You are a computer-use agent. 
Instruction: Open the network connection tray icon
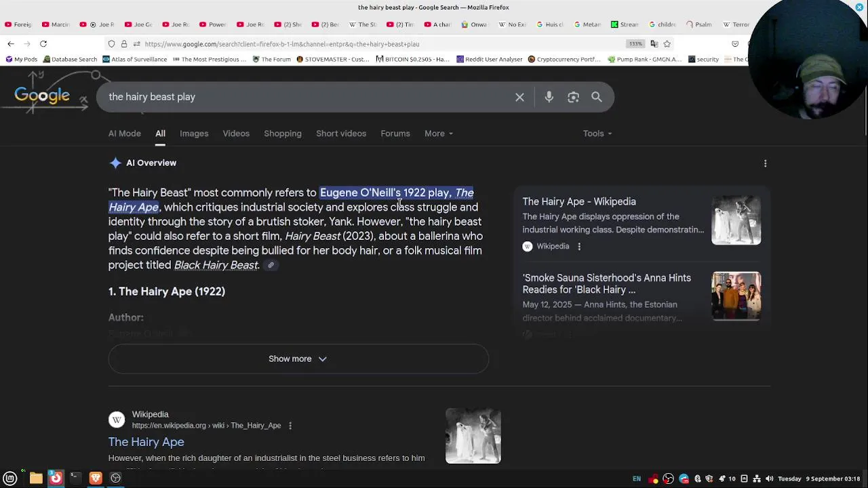(757, 479)
